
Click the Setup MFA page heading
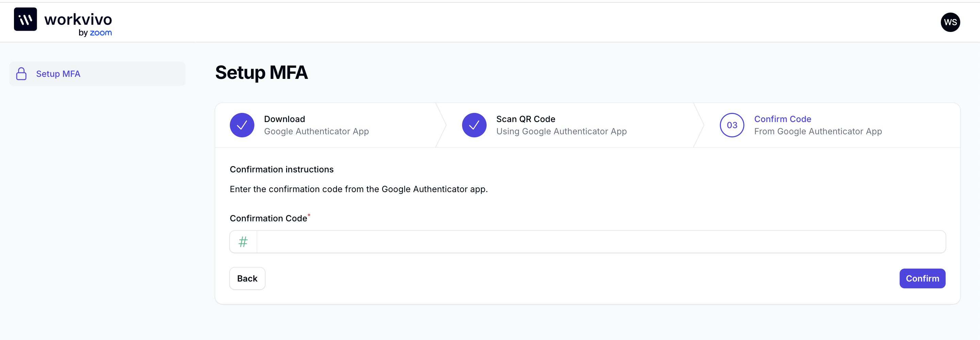point(262,72)
